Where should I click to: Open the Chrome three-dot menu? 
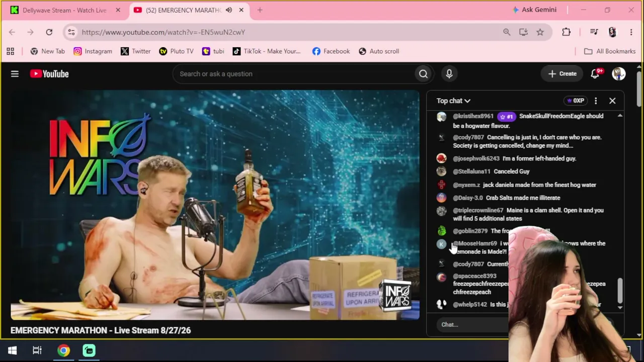[631, 32]
